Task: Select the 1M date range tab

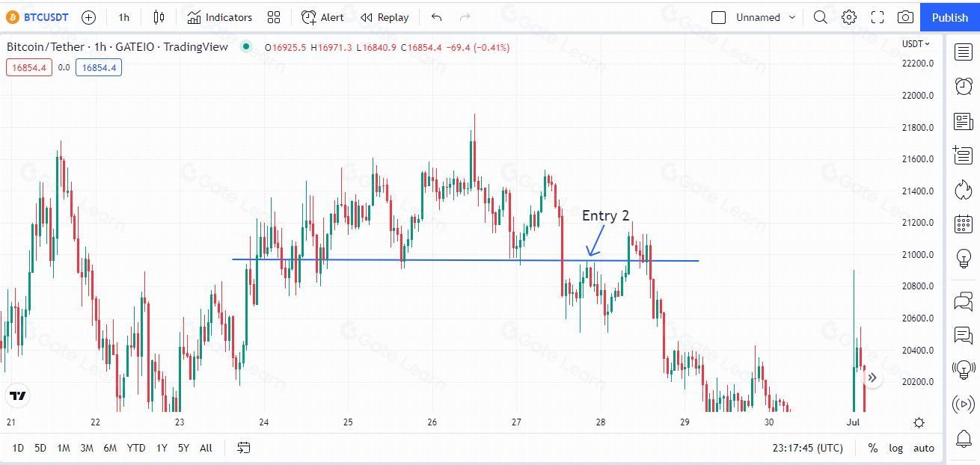Action: [x=64, y=448]
